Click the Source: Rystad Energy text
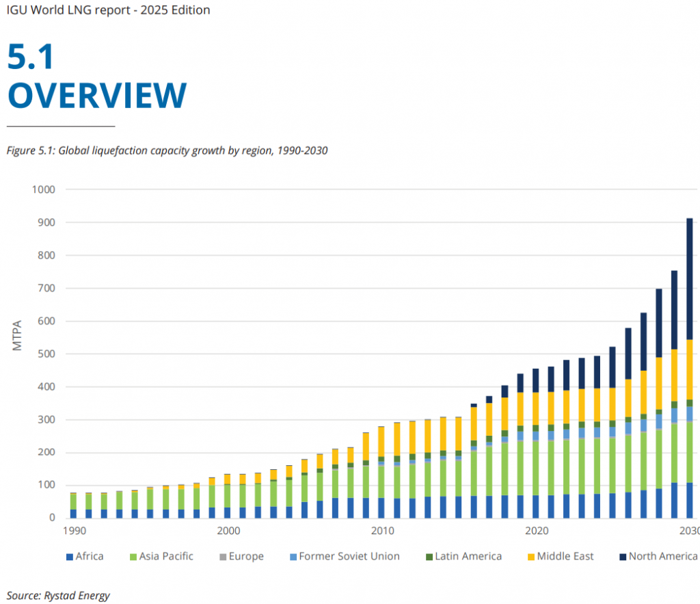700x604 pixels. pos(58,595)
